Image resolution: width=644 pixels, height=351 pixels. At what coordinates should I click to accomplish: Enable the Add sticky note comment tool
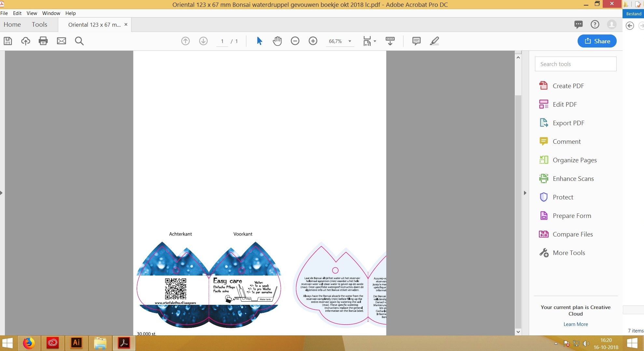point(416,41)
